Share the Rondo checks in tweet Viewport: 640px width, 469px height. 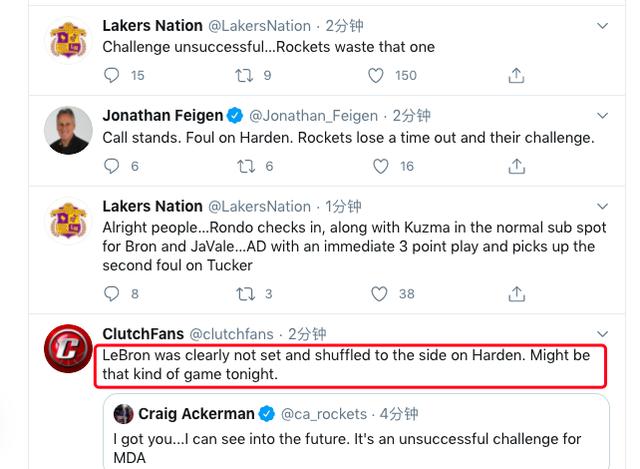[516, 294]
